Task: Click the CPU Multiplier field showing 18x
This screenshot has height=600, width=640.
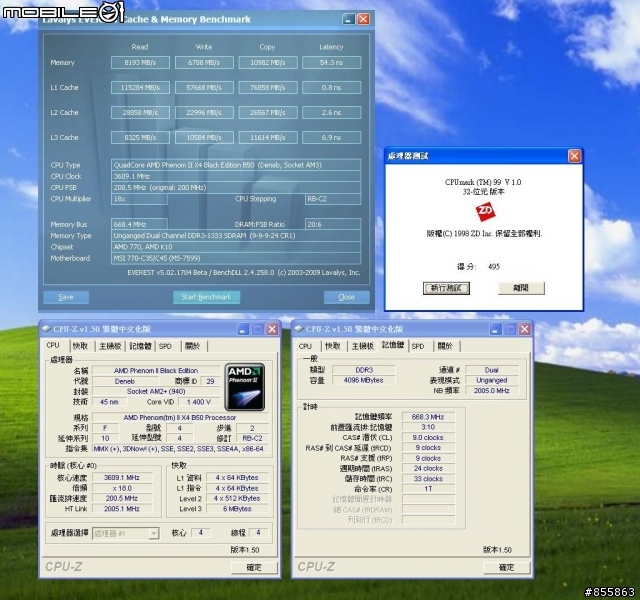Action: 139,199
